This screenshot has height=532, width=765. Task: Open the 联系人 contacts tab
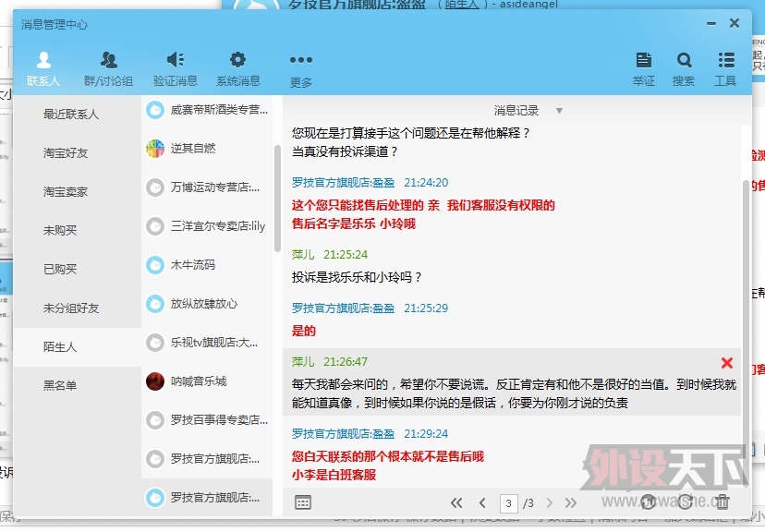(43, 68)
